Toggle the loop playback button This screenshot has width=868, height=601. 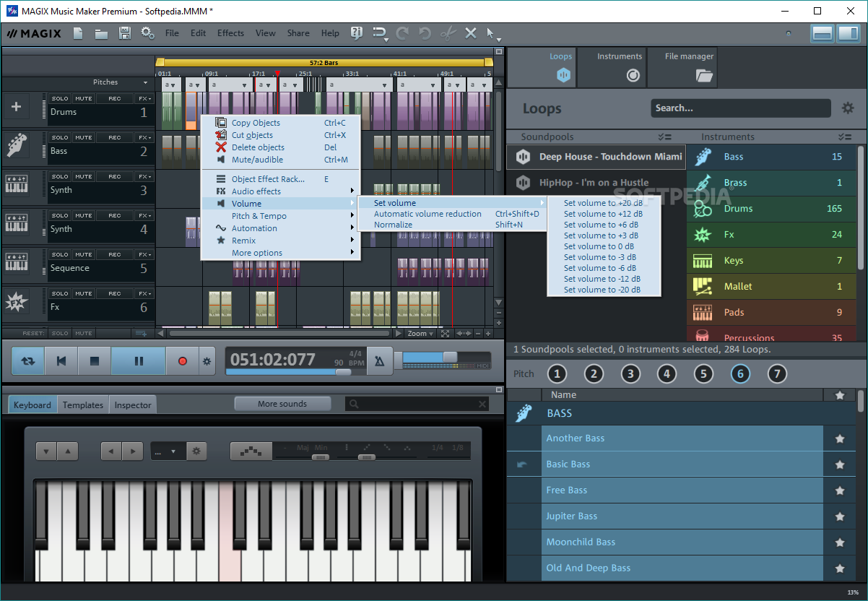[27, 360]
